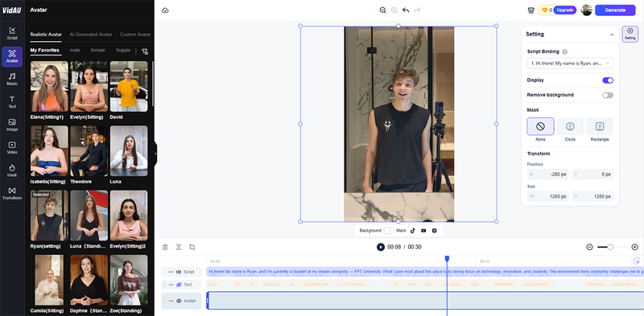The width and height of the screenshot is (644, 316).
Task: Click the Size W input field
Action: click(x=548, y=196)
